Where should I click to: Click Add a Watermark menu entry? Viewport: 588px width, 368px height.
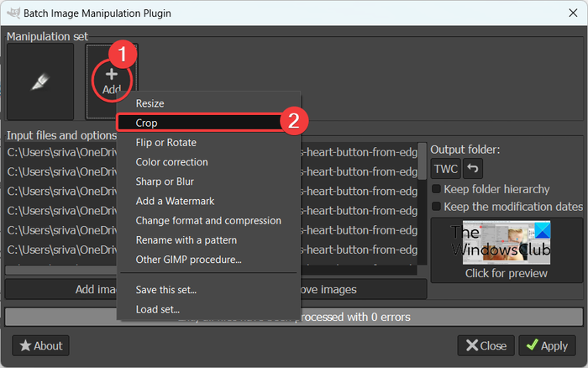(x=175, y=201)
